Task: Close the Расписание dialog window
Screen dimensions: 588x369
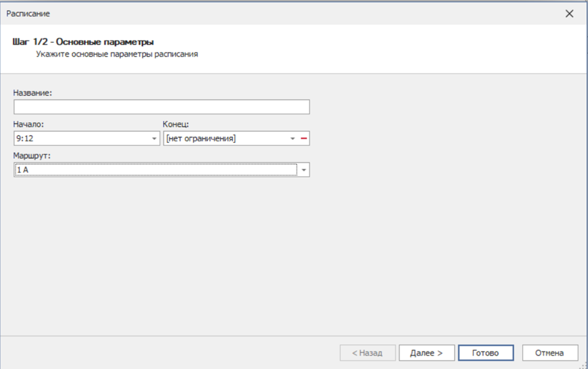Action: click(569, 13)
